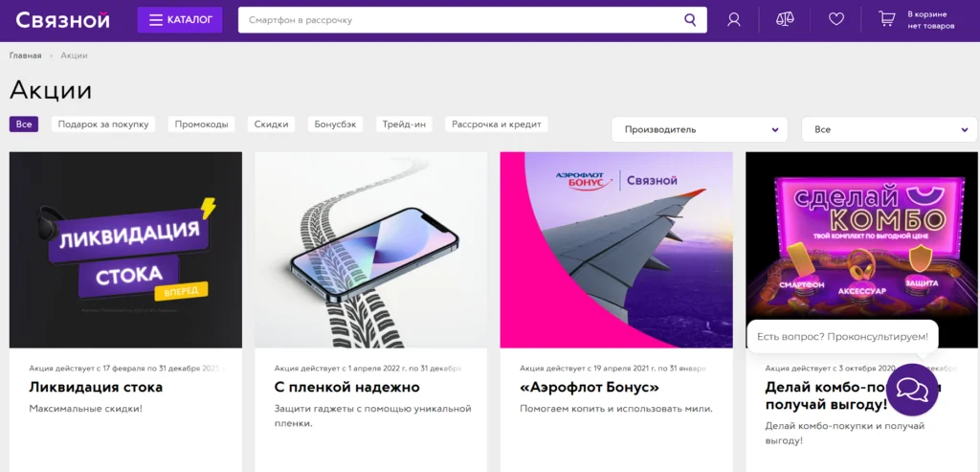The width and height of the screenshot is (980, 472).
Task: Expand the Все dropdown at right
Action: click(890, 129)
